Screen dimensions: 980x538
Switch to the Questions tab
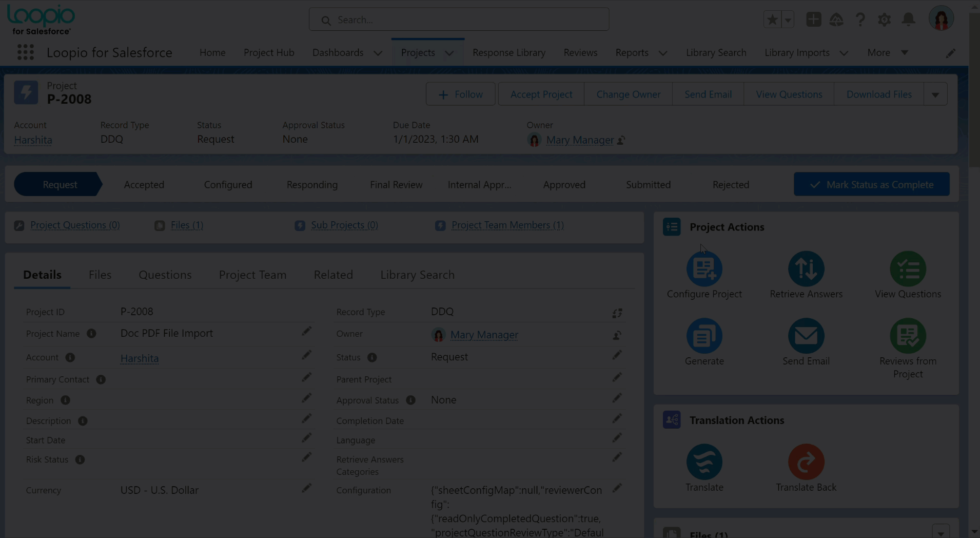[165, 275]
